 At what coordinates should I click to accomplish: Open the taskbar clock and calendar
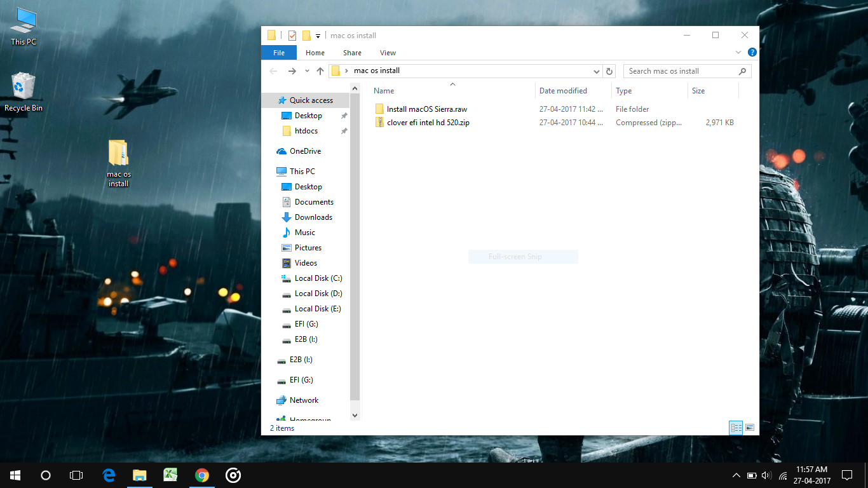(811, 475)
